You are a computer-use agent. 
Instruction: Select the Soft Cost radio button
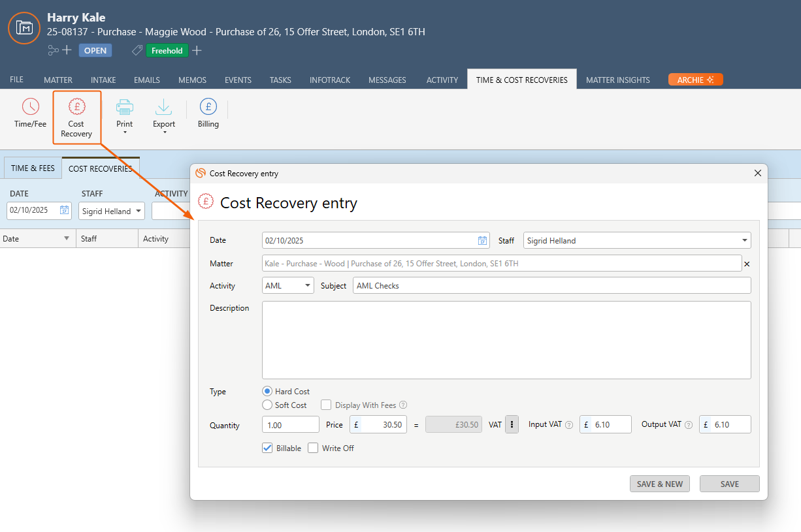(267, 405)
